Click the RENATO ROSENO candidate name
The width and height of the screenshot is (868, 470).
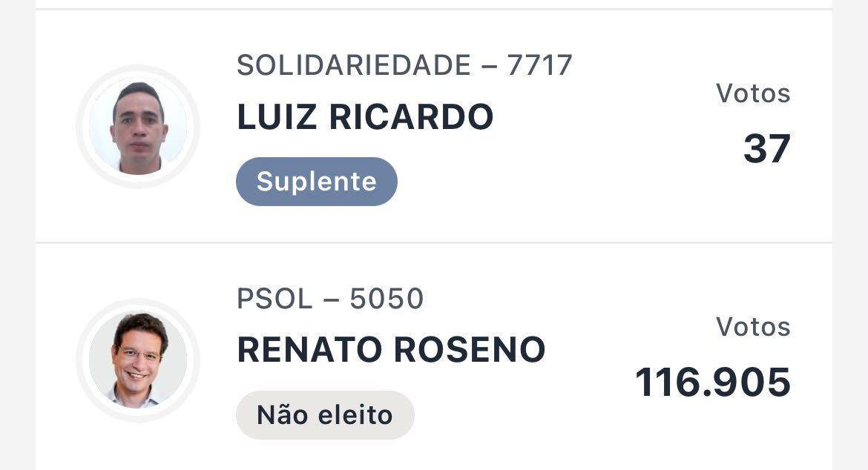392,350
